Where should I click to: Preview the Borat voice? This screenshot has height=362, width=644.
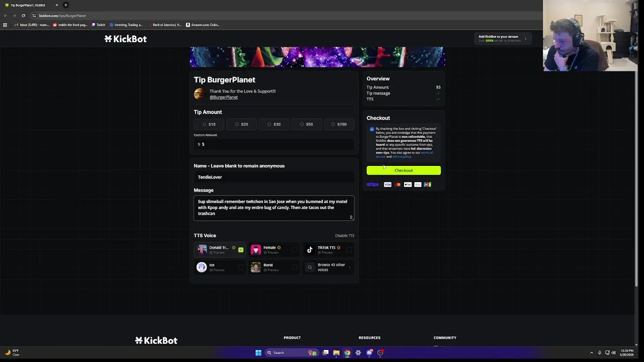[x=271, y=270]
